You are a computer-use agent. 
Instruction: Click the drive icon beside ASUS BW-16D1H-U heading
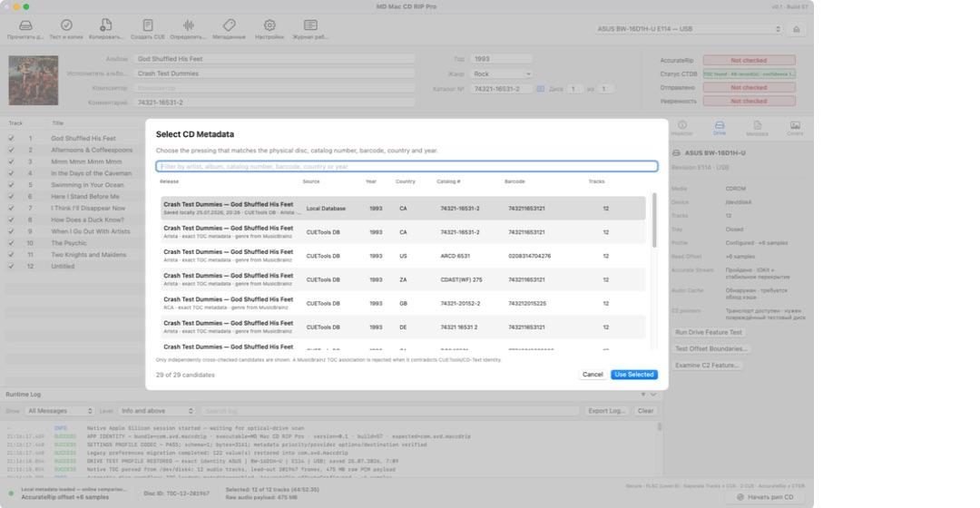pyautogui.click(x=676, y=153)
